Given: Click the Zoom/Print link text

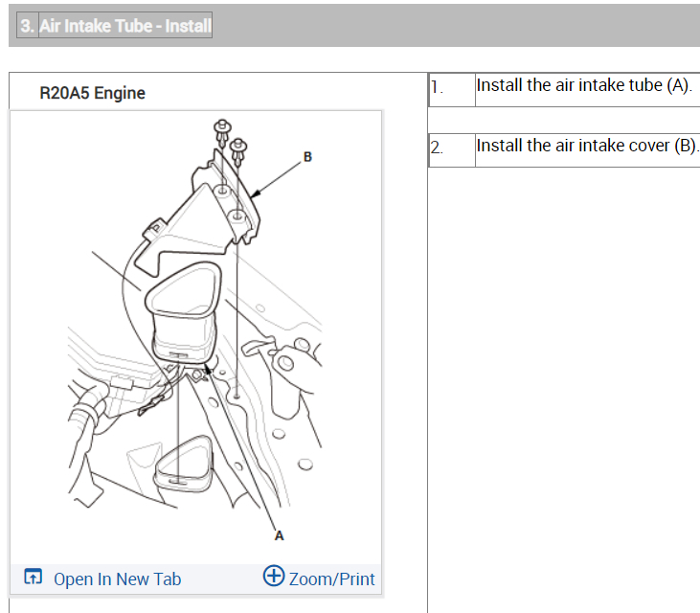Looking at the screenshot, I should pos(331,579).
